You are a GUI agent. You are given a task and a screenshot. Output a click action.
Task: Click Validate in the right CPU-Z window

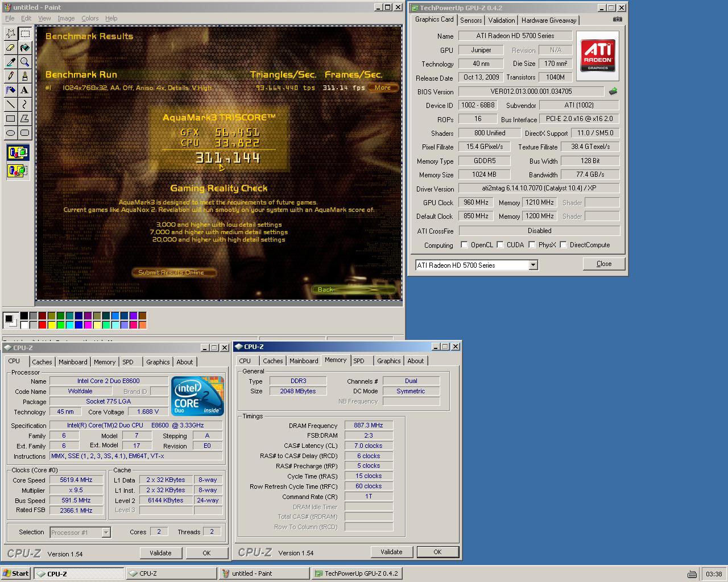391,552
